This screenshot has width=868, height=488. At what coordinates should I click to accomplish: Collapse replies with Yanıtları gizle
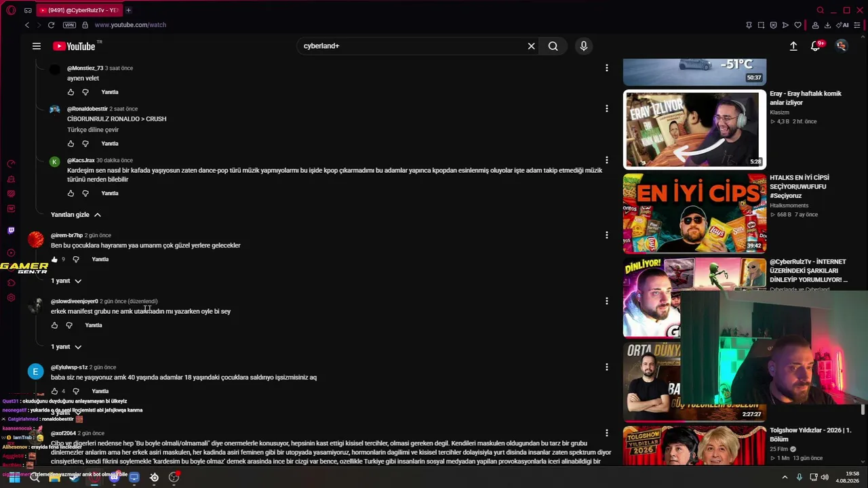(76, 215)
